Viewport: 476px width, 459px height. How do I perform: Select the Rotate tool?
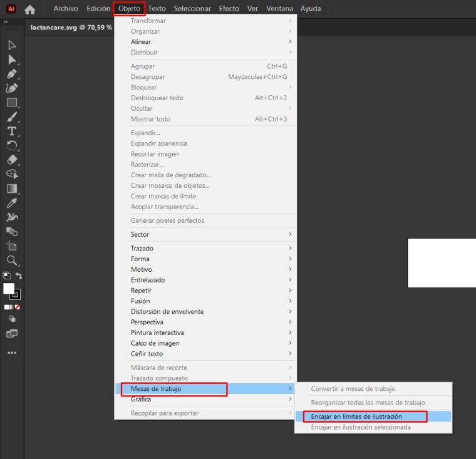[12, 145]
